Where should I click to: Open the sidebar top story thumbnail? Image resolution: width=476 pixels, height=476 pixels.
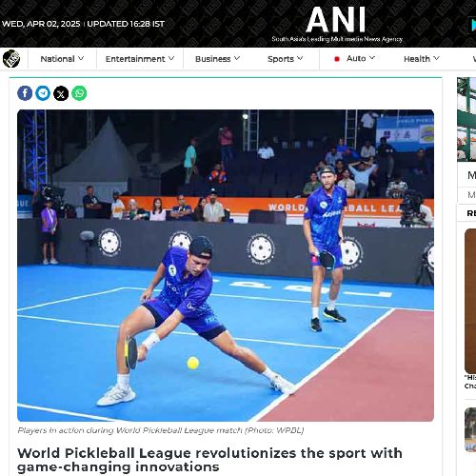[x=466, y=119]
